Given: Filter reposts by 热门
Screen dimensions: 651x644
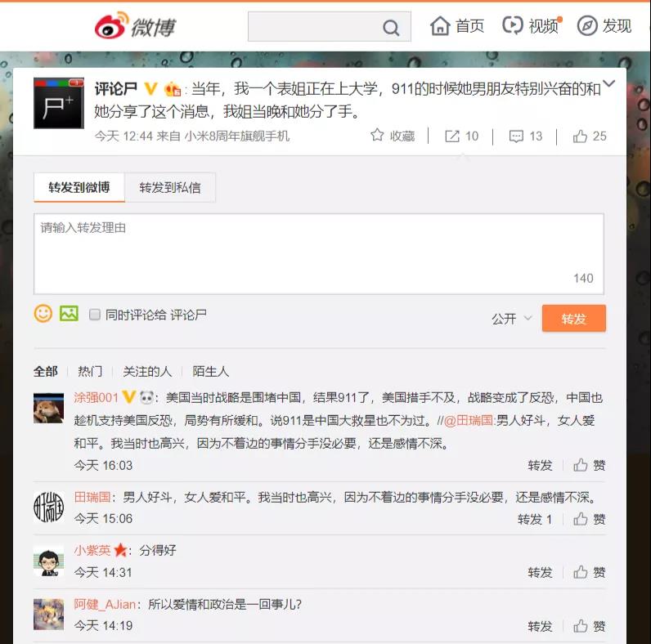Looking at the screenshot, I should tap(90, 371).
